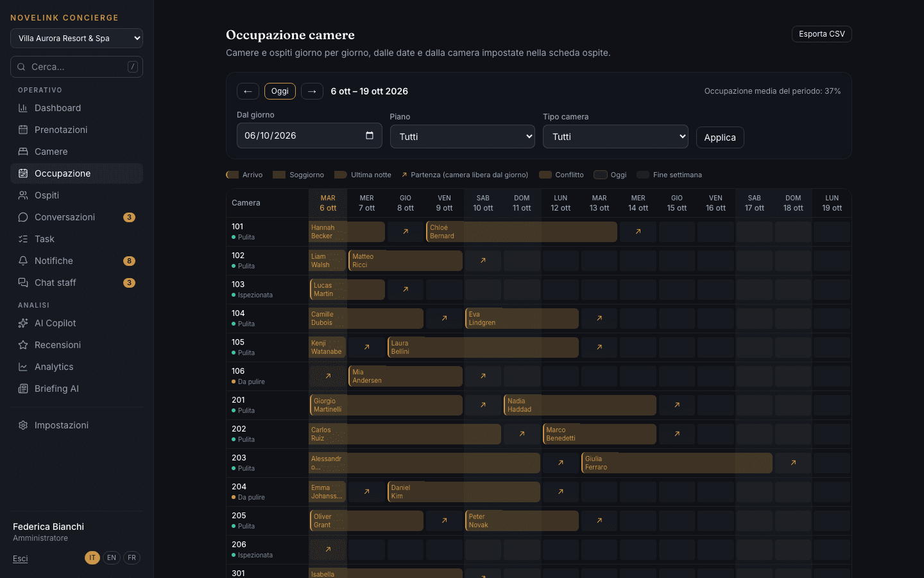Open the Piano floor dropdown
Image resolution: width=924 pixels, height=578 pixels.
click(463, 136)
